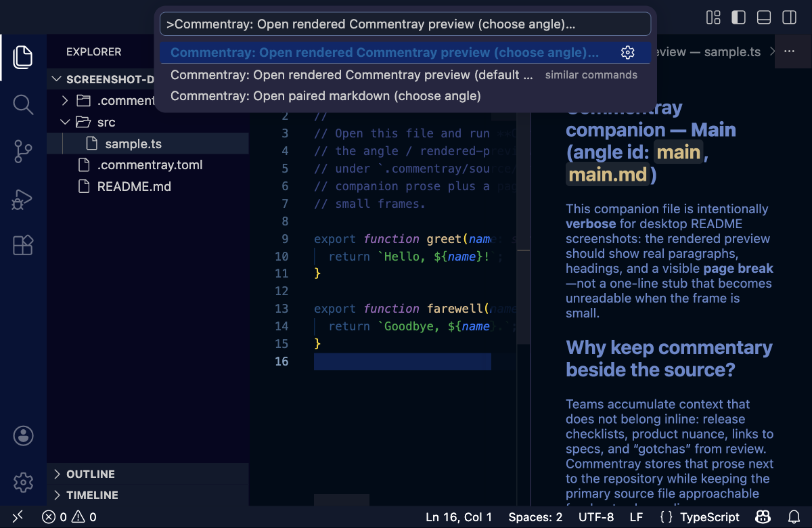This screenshot has height=528, width=812.
Task: Click the warnings count in status bar
Action: click(84, 517)
